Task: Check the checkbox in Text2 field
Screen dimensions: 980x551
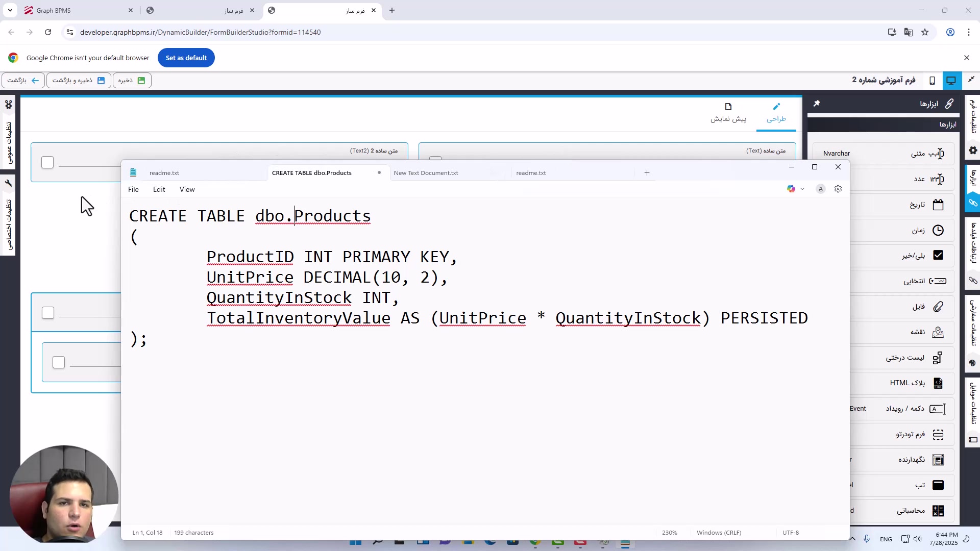Action: 47,162
